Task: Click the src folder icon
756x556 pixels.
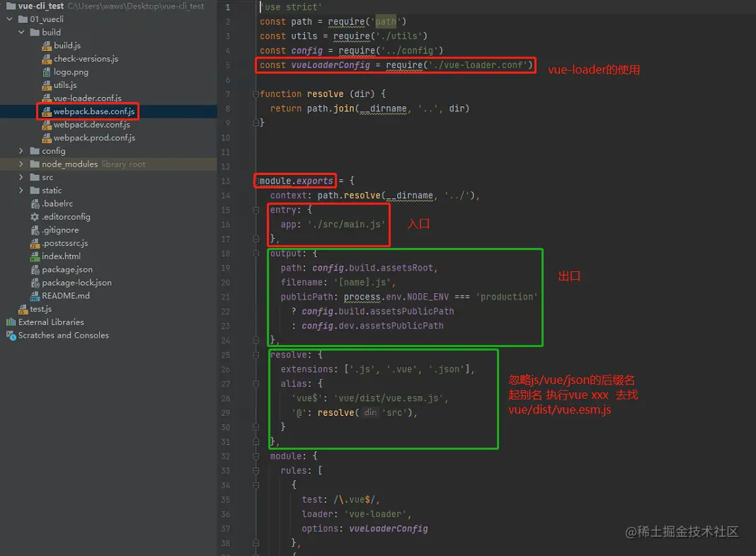Action: pyautogui.click(x=35, y=178)
